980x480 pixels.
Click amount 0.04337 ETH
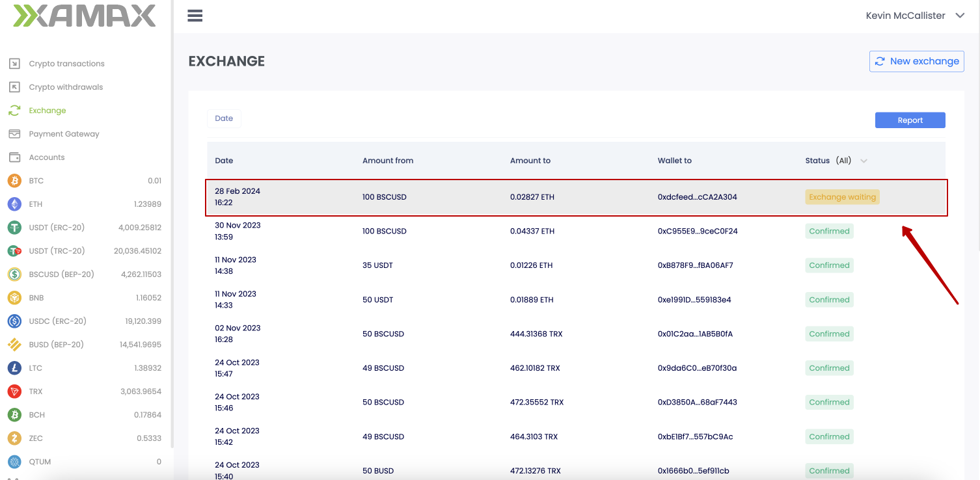pyautogui.click(x=532, y=231)
